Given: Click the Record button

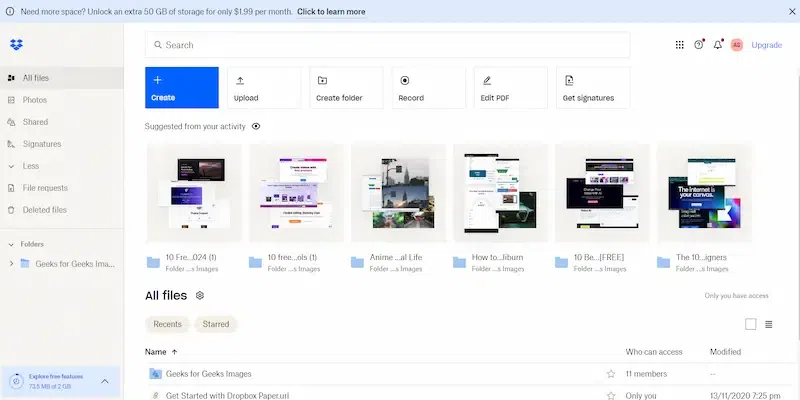Looking at the screenshot, I should 429,88.
